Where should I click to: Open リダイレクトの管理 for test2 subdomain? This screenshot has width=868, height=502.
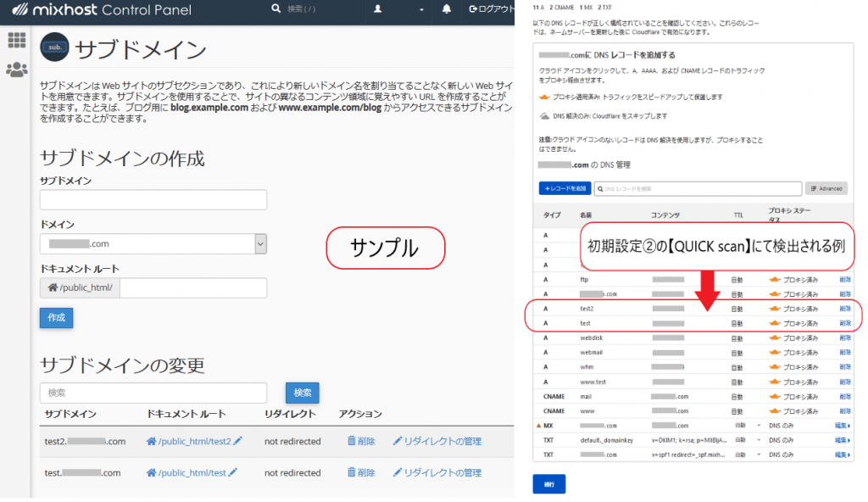[x=437, y=441]
